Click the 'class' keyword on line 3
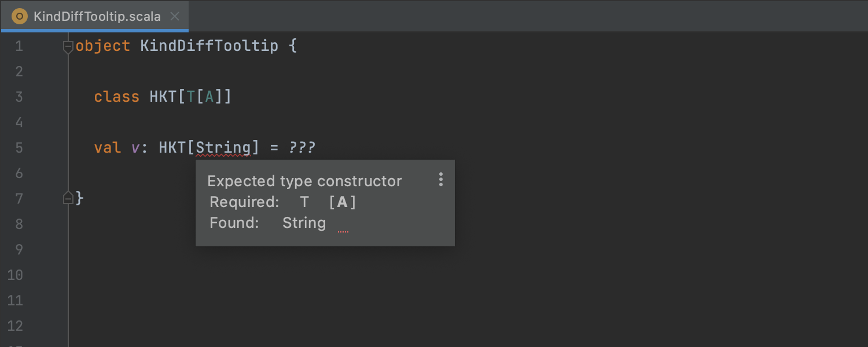868x347 pixels. pyautogui.click(x=117, y=97)
